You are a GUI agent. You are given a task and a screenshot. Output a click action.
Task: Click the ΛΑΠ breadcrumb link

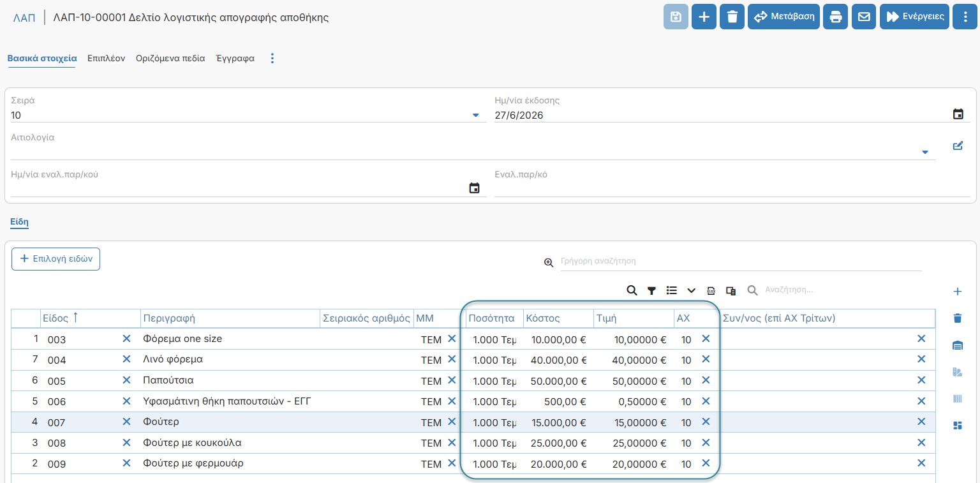24,18
